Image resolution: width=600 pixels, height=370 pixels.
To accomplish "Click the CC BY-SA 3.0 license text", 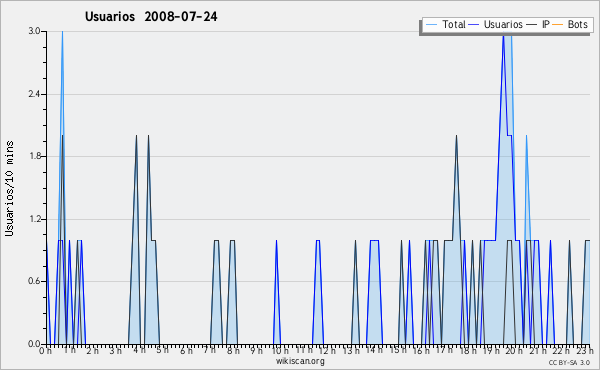I will click(569, 362).
